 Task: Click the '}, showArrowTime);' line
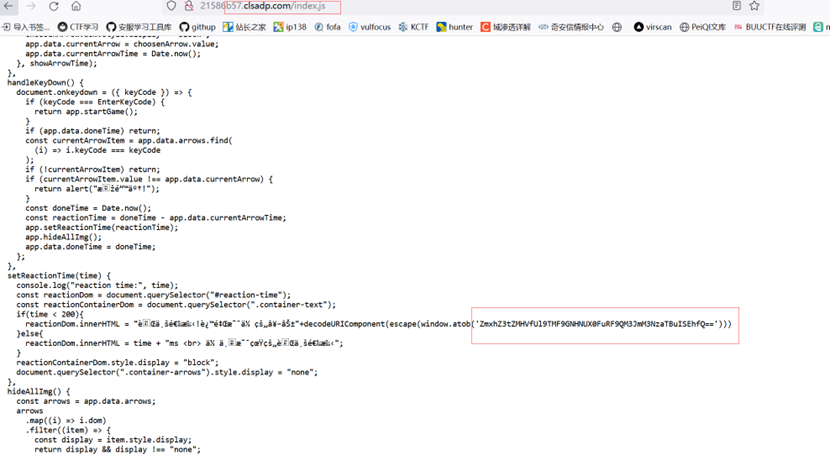click(x=57, y=63)
